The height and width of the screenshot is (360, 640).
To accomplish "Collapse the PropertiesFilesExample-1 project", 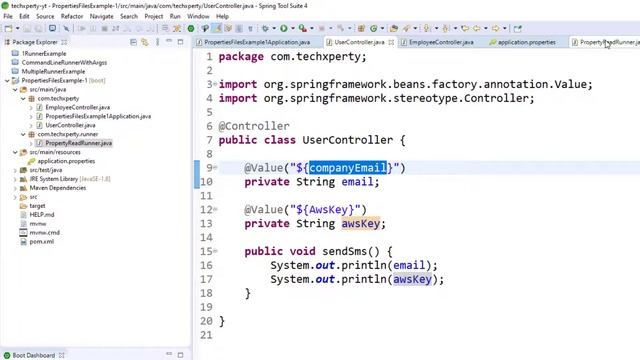I will pos(7,80).
